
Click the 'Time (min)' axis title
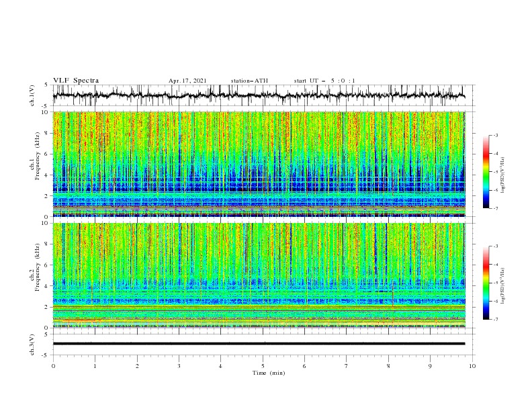tap(269, 373)
